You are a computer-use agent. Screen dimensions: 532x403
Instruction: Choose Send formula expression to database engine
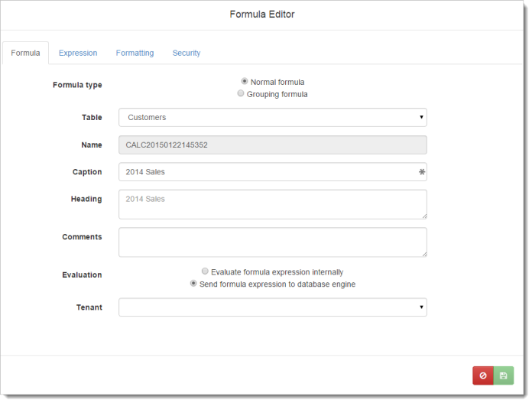(x=193, y=284)
